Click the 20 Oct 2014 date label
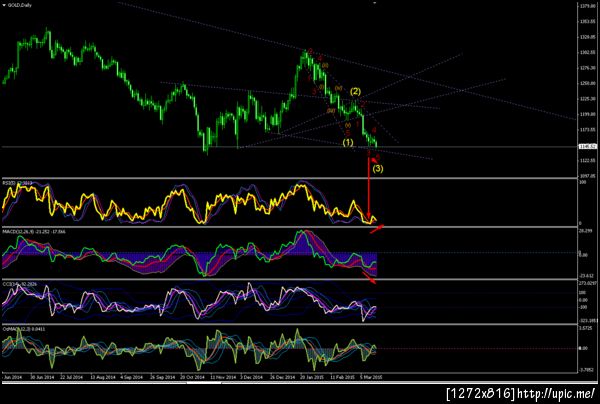 (192, 377)
